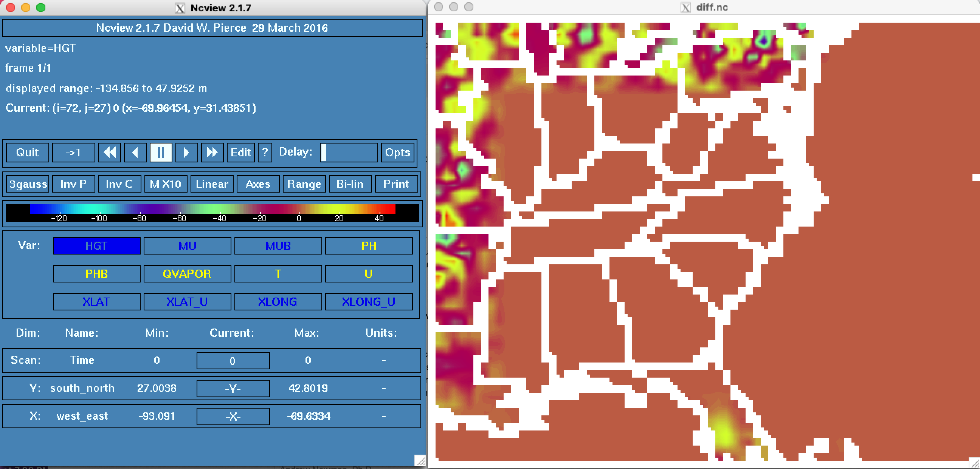Cycle the 3gauss colormap button
Image resolution: width=980 pixels, height=469 pixels.
pos(28,184)
